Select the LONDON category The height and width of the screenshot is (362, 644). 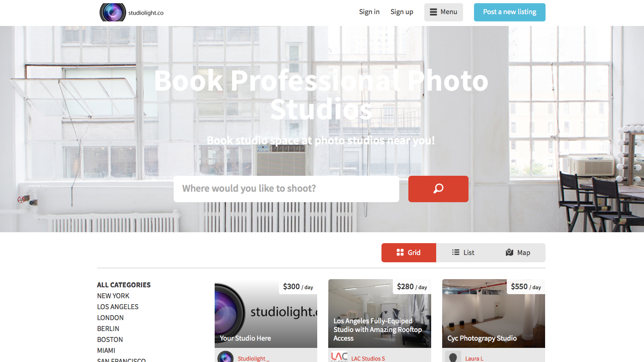click(x=110, y=318)
